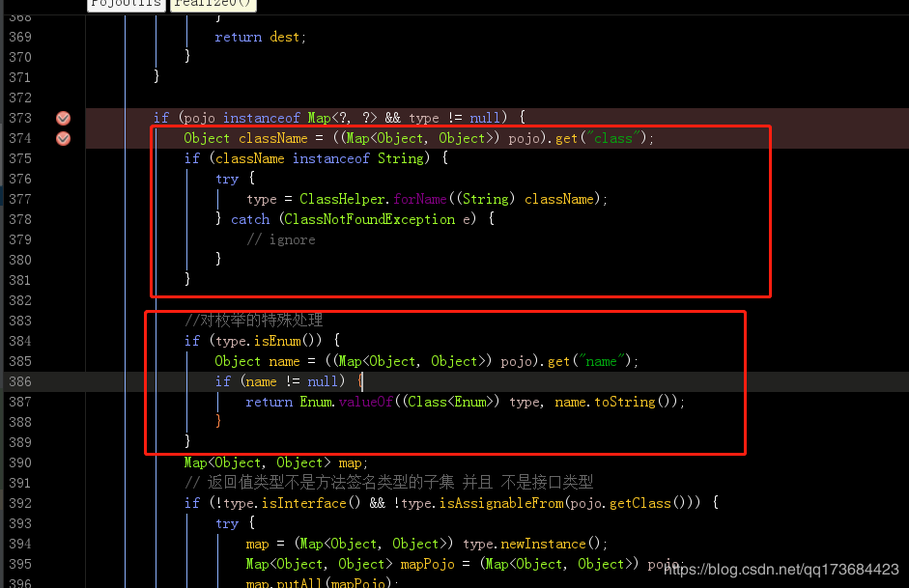Click ClassNotFoundException in catch clause
The height and width of the screenshot is (588, 909).
[x=369, y=219]
